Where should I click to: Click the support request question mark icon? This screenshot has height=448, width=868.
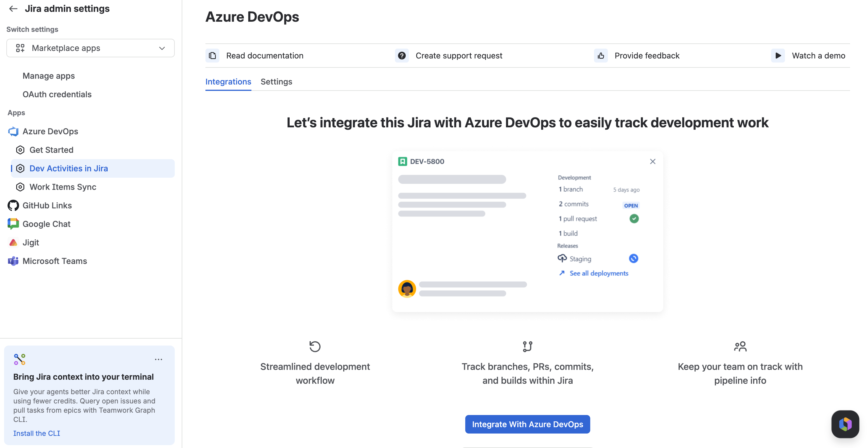402,56
